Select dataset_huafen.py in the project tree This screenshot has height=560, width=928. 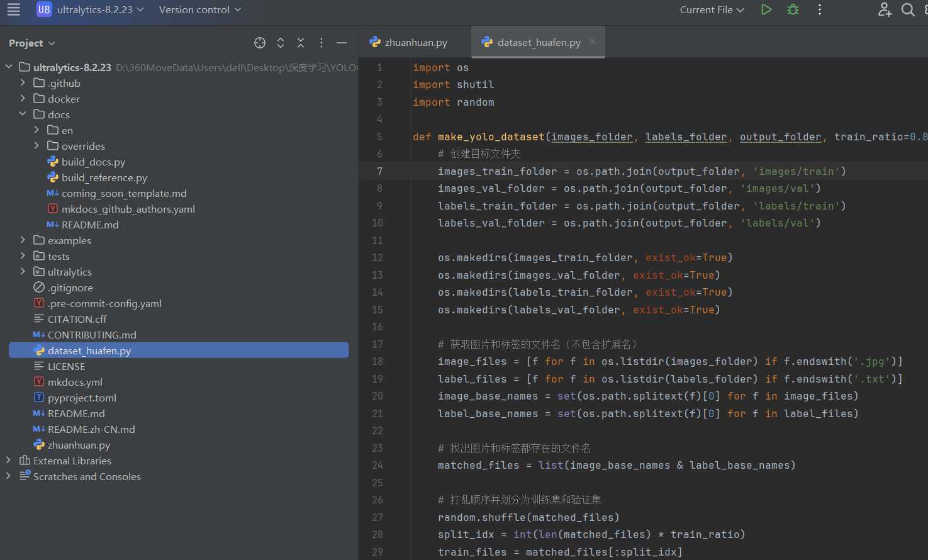click(179, 350)
